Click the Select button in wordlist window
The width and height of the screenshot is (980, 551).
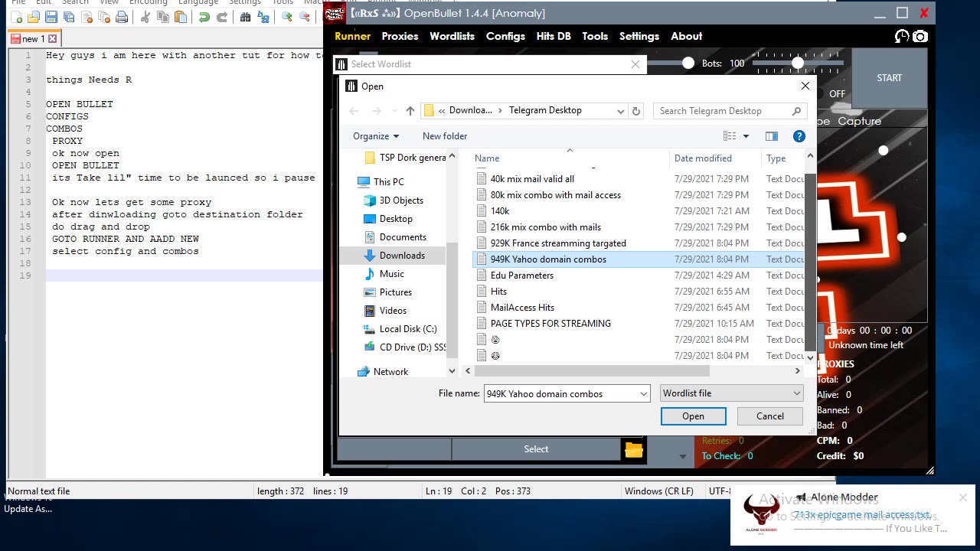click(536, 449)
